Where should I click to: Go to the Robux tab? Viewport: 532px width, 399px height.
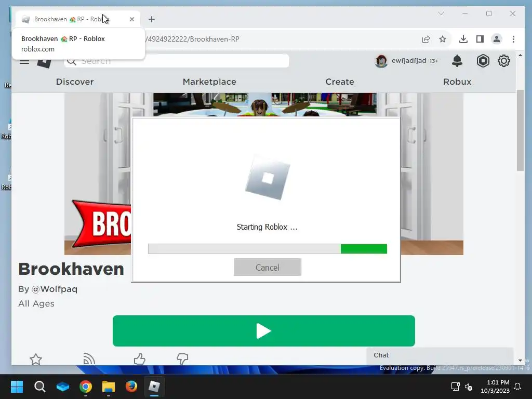click(457, 82)
